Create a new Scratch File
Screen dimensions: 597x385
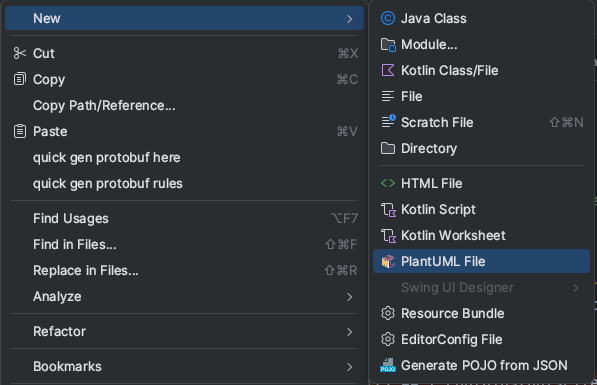click(481, 122)
